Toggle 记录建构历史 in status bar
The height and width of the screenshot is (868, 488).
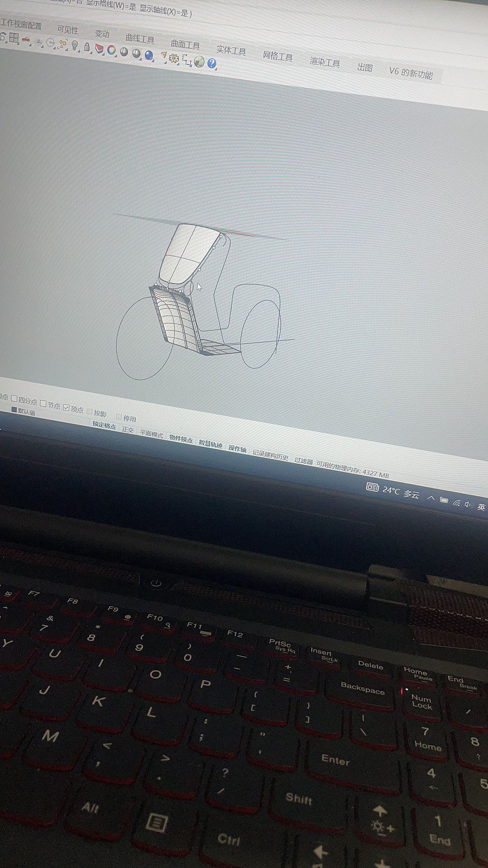click(270, 455)
